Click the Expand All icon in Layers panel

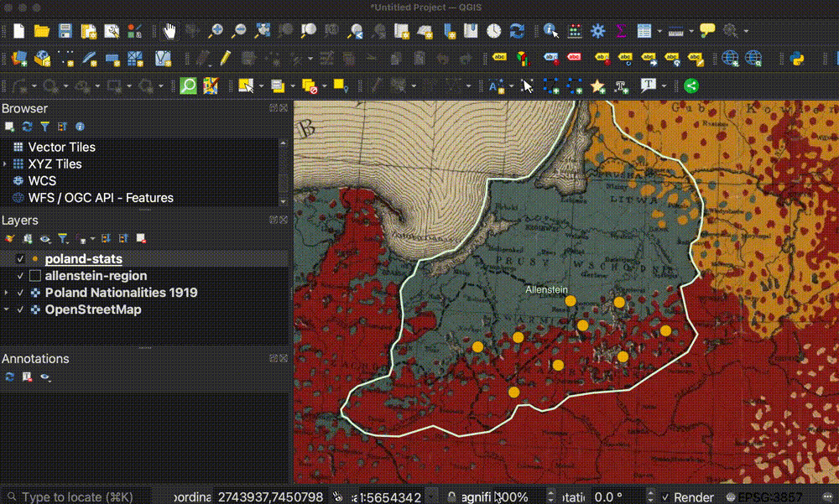(106, 239)
